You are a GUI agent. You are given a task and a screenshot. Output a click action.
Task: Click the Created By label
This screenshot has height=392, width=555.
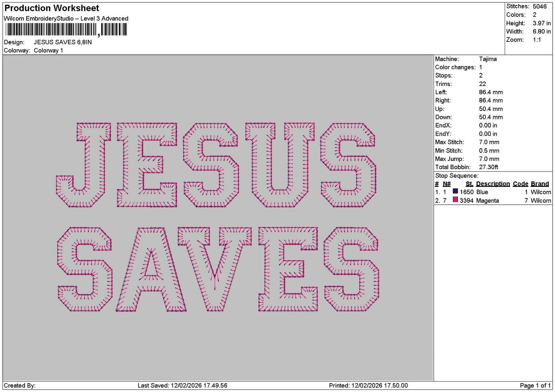pos(20,386)
